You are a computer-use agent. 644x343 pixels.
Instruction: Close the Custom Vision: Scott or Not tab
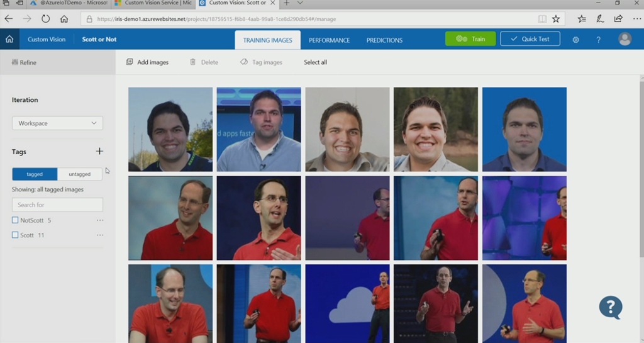click(x=273, y=3)
